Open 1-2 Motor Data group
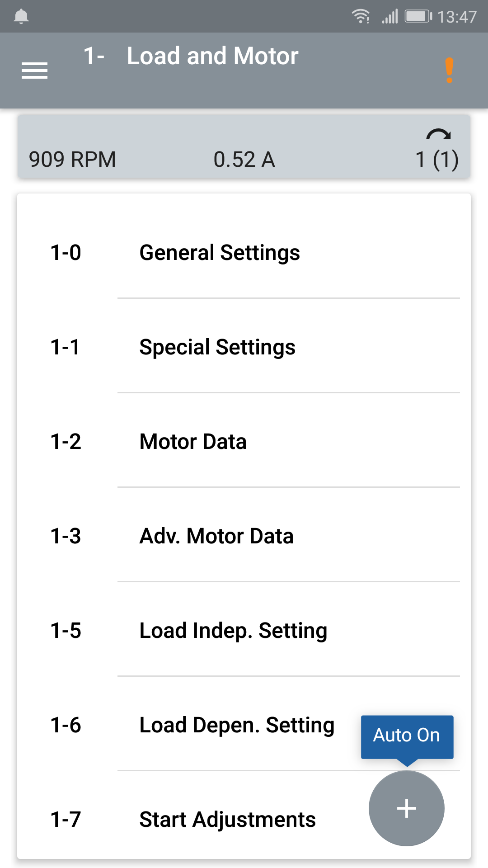The height and width of the screenshot is (868, 488). point(244,441)
